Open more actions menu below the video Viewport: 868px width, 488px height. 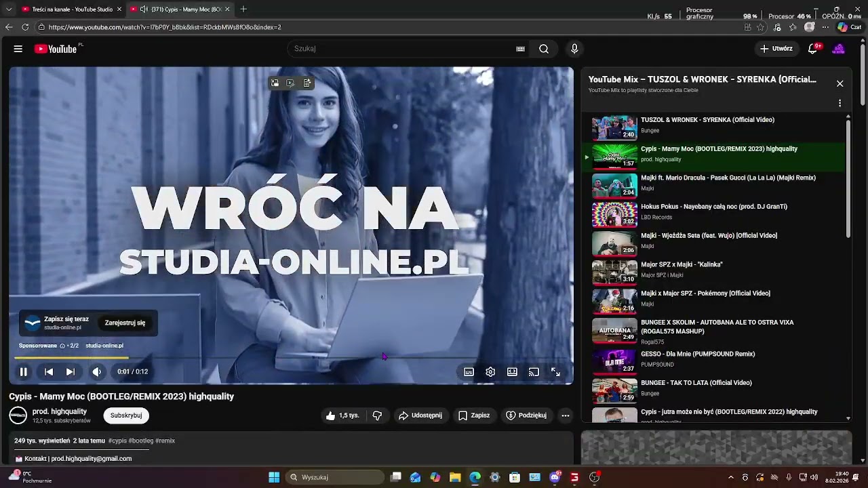click(566, 415)
